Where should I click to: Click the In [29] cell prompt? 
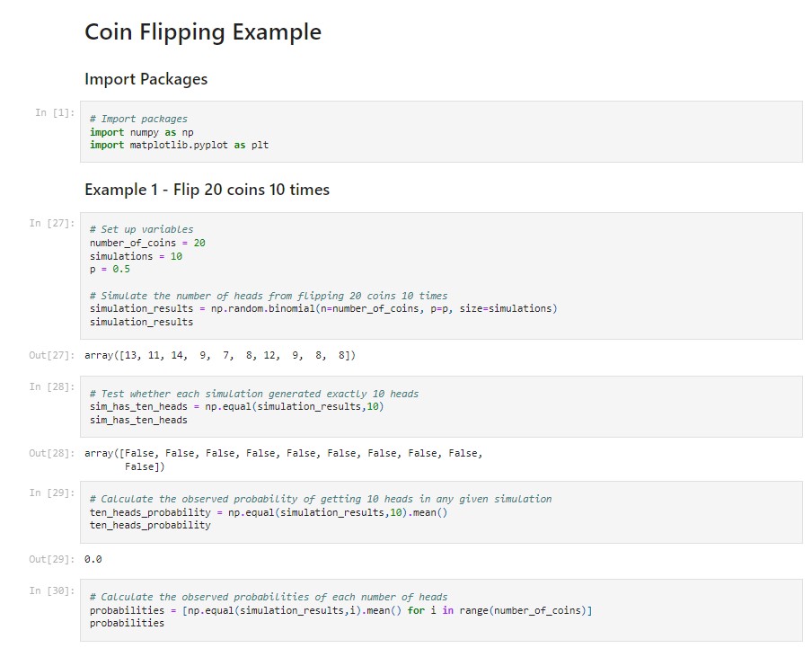pos(51,493)
